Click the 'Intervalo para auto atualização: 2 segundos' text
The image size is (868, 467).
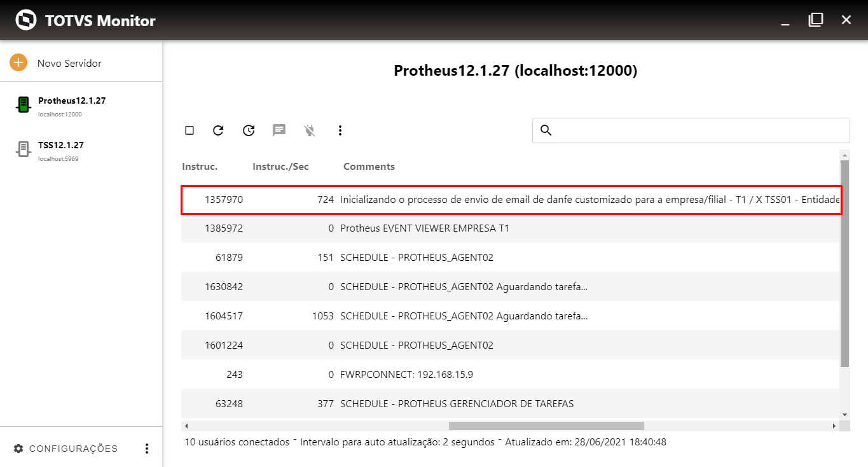pyautogui.click(x=397, y=442)
